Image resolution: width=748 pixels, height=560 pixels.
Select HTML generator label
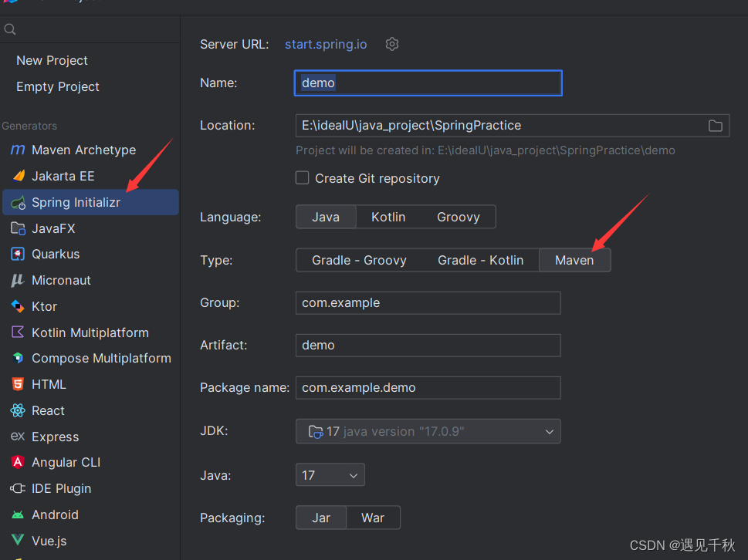click(49, 384)
